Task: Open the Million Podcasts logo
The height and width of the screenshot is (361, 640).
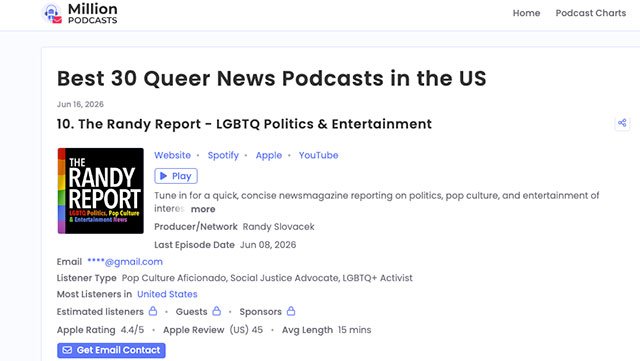Action: pos(80,13)
